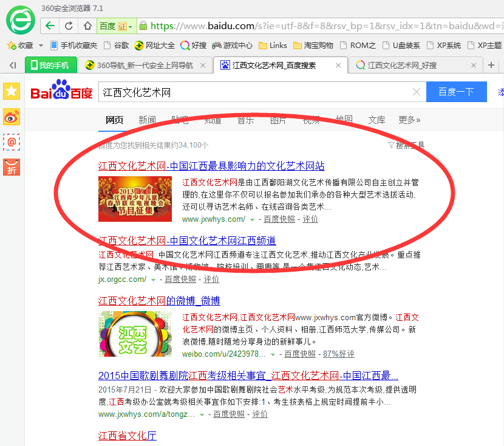
Task: Select the 文库 search category
Action: tap(376, 120)
